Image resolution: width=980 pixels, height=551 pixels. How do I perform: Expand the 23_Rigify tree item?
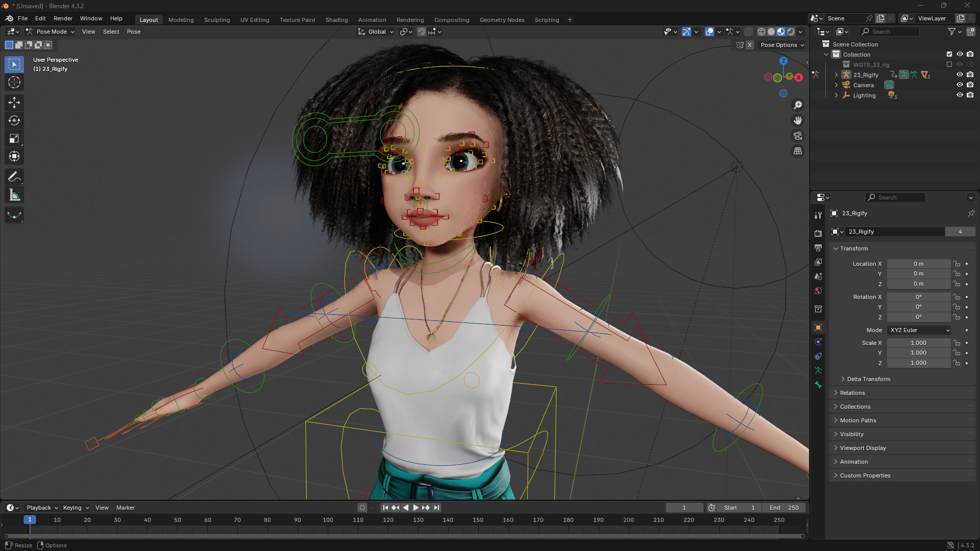836,75
